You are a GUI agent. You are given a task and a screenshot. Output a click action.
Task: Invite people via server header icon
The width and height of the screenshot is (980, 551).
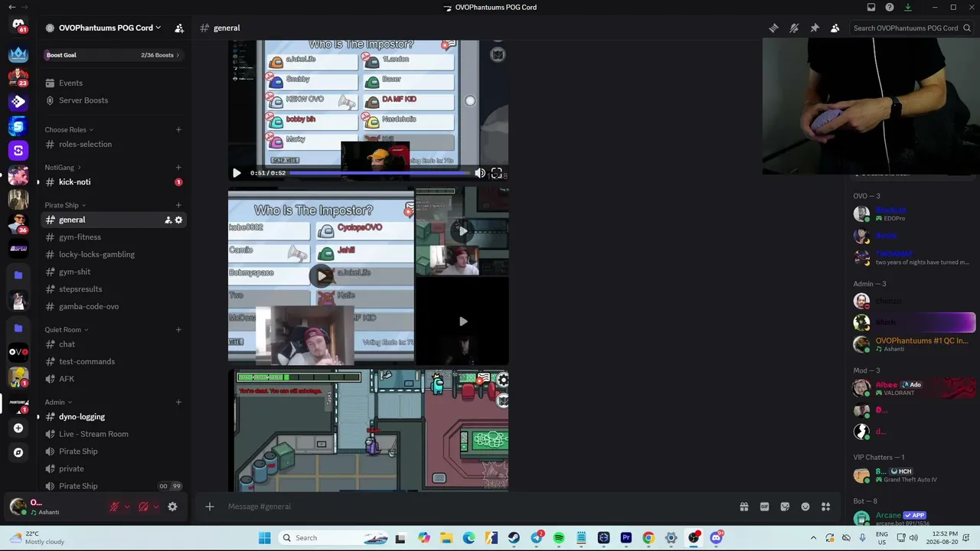[x=179, y=28]
